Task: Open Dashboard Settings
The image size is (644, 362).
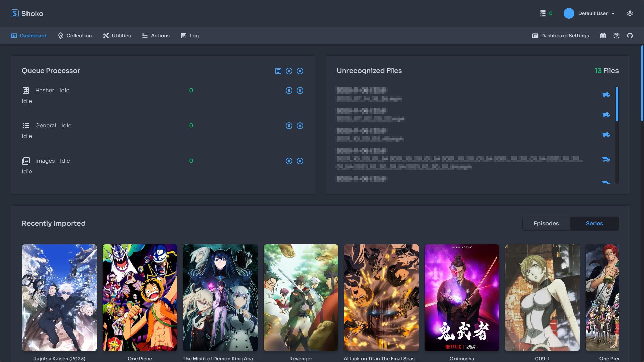Action: (x=560, y=36)
